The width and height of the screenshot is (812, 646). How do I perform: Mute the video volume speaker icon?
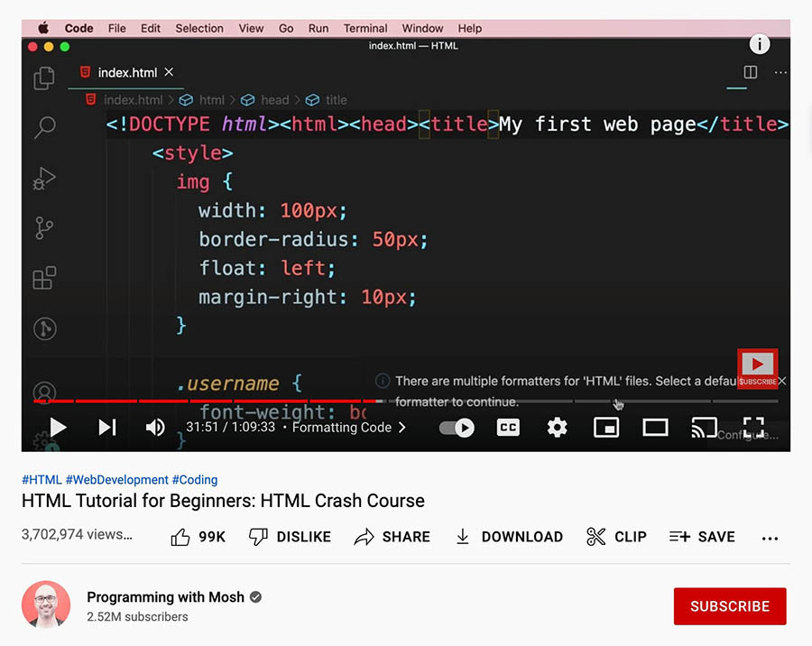coord(155,427)
